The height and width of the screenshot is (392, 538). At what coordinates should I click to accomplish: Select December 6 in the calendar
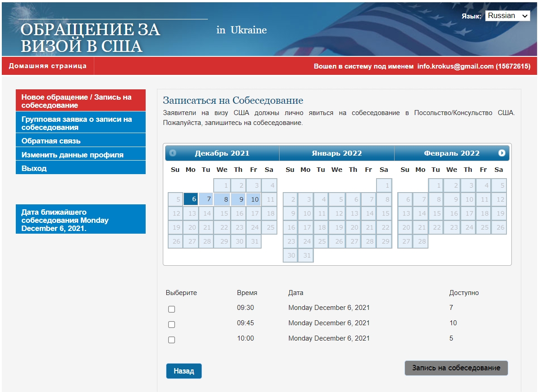click(x=191, y=199)
